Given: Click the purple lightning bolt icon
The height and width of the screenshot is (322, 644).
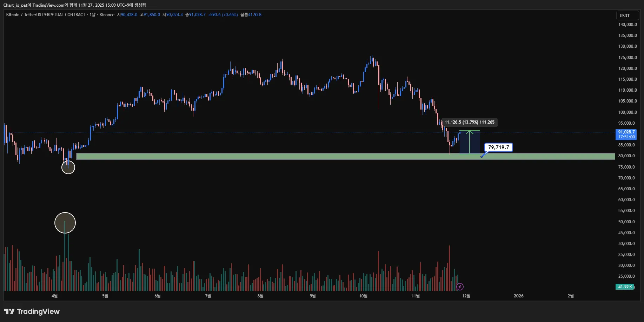Looking at the screenshot, I should click(460, 287).
